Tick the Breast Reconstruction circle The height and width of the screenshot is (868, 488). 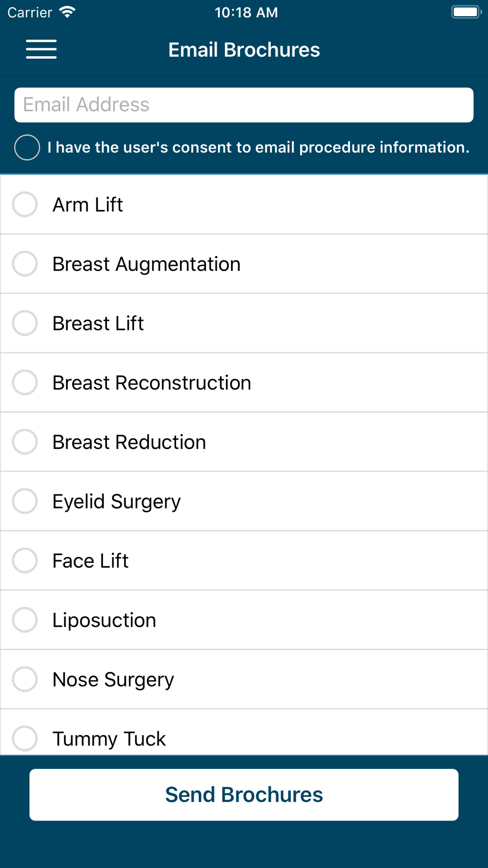tap(25, 382)
